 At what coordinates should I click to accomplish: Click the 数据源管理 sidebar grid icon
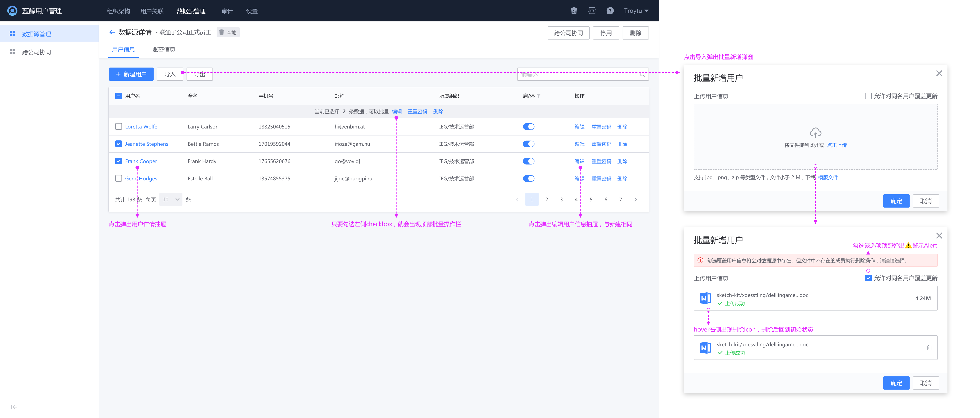(x=13, y=34)
